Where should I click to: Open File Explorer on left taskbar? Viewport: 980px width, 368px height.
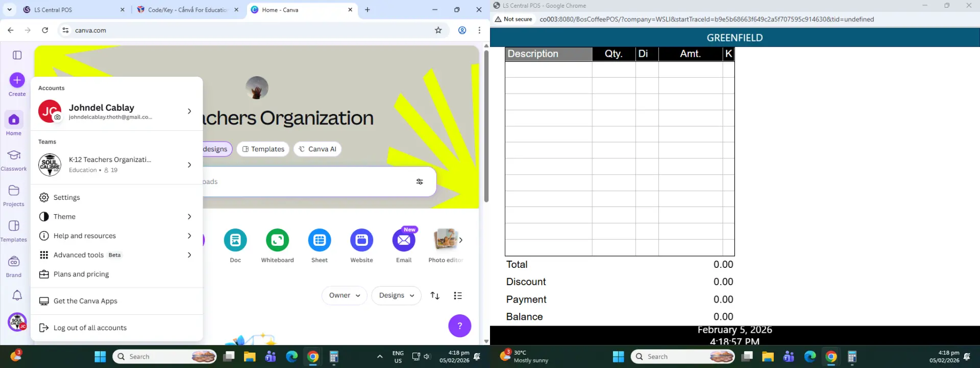pos(250,357)
